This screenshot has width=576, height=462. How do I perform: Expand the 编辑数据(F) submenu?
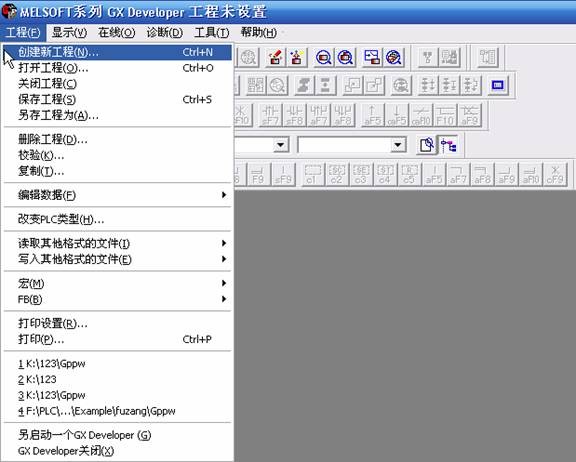pos(118,195)
